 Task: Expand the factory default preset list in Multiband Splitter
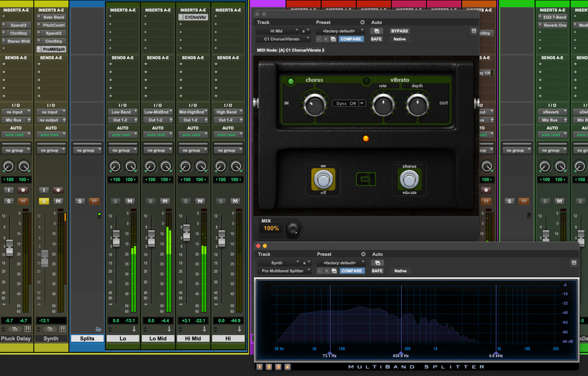click(x=340, y=263)
